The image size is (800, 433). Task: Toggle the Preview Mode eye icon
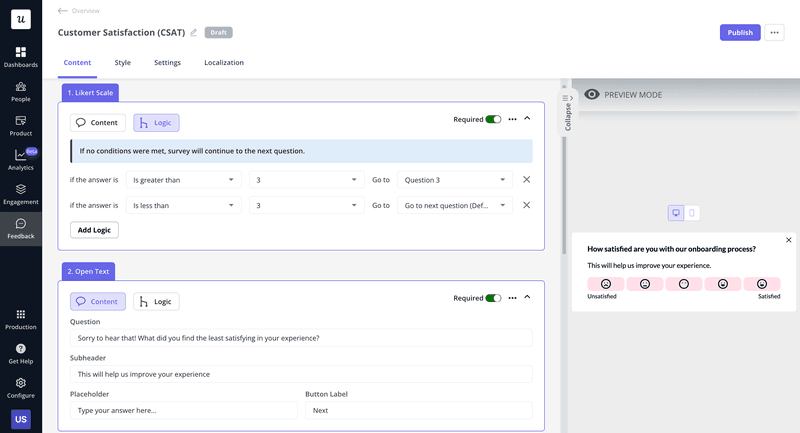592,94
